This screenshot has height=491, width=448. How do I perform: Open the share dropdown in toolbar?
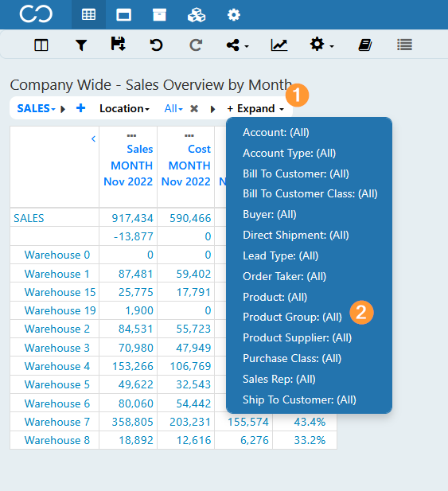(x=237, y=45)
